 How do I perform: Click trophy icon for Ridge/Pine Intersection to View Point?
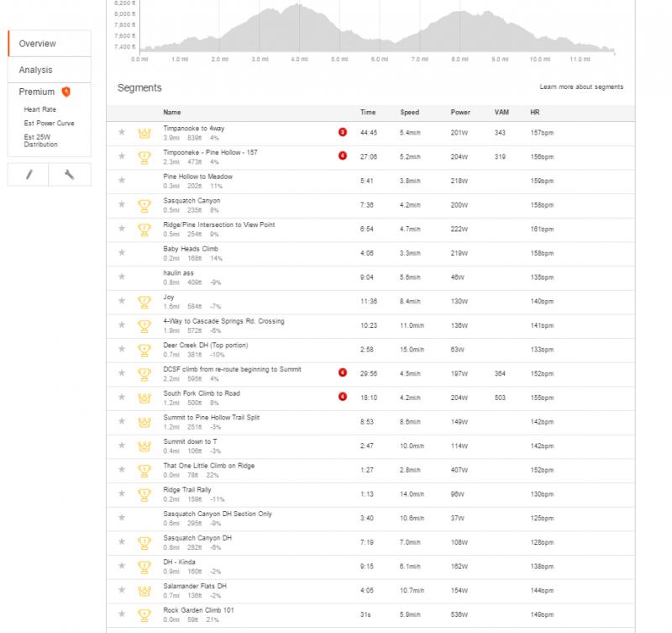[x=144, y=229]
